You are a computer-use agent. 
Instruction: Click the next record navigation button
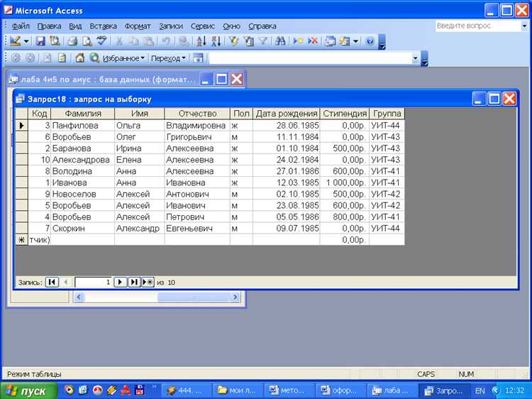[x=121, y=282]
